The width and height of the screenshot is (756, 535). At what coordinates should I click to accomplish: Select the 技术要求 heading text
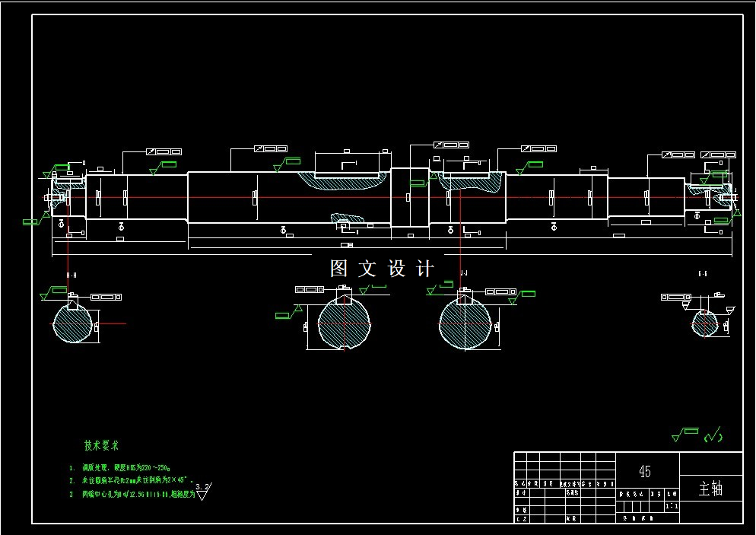coord(101,444)
